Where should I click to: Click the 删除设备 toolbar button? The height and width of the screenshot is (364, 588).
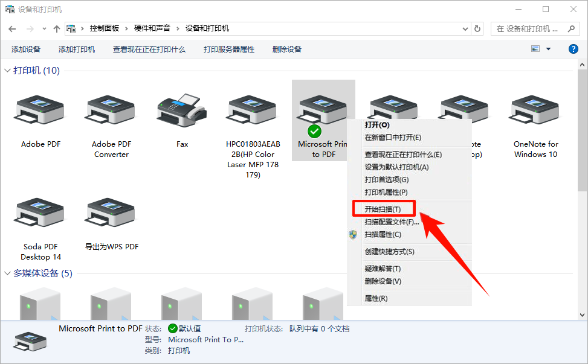[x=287, y=49]
